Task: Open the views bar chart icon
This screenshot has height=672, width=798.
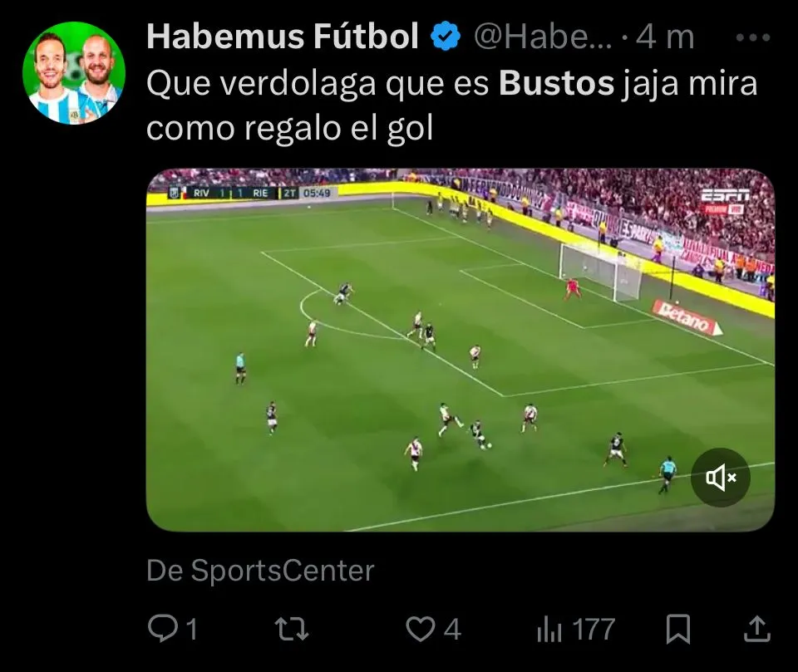Action: (x=549, y=630)
